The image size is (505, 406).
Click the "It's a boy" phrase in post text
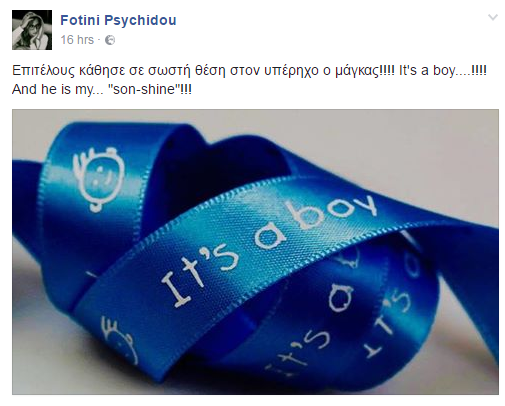427,71
